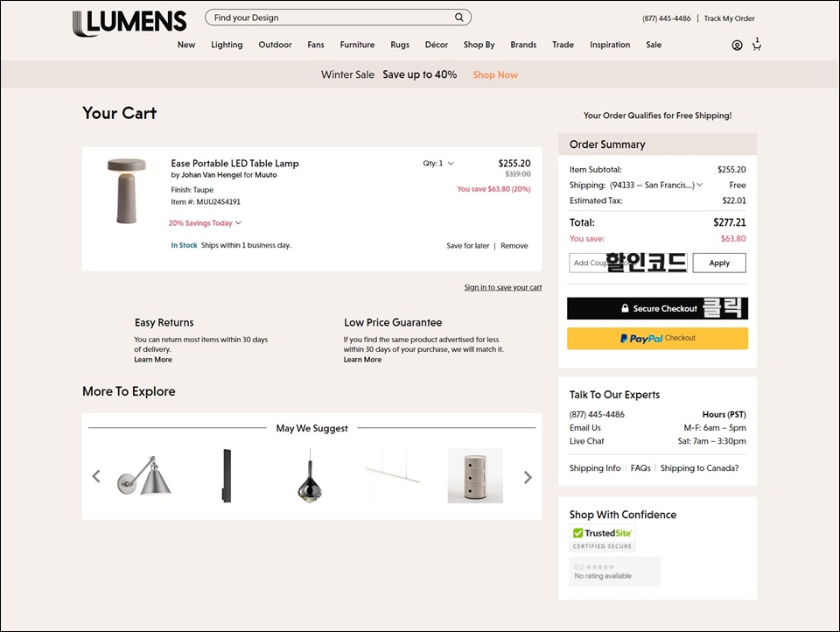Show next suggested products with right arrow

528,477
